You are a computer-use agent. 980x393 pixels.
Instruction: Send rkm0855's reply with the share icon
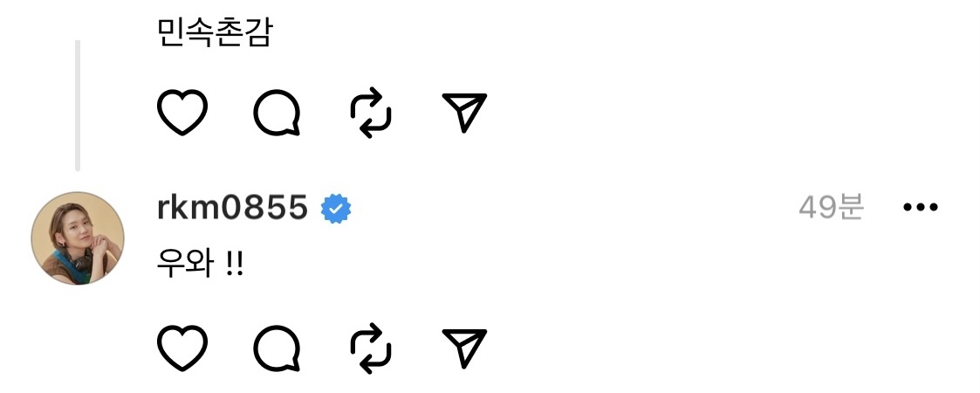464,349
